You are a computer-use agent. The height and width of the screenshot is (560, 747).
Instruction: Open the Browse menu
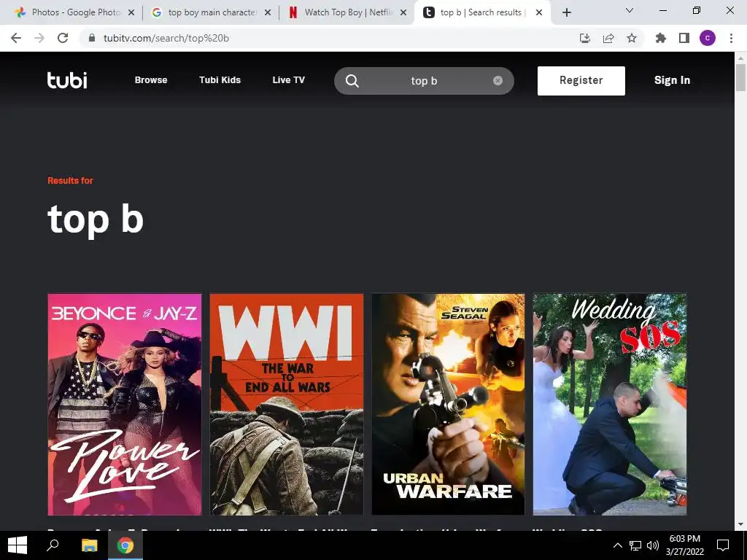[x=151, y=80]
